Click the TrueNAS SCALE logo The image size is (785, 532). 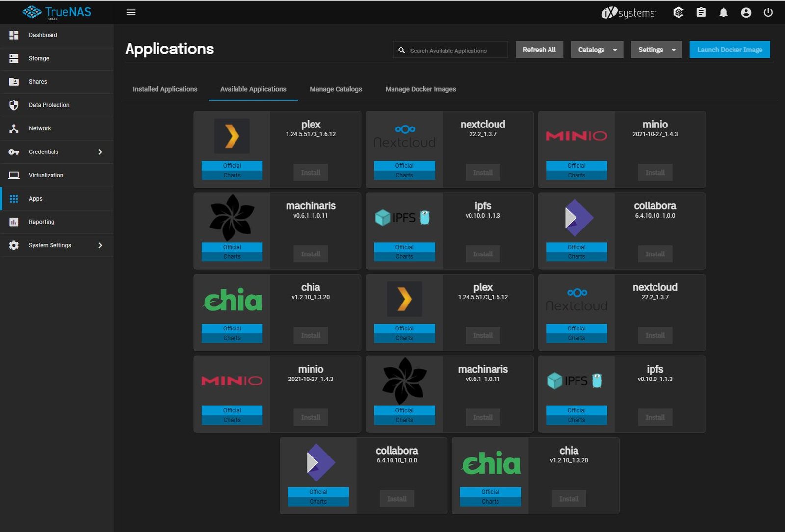56,12
